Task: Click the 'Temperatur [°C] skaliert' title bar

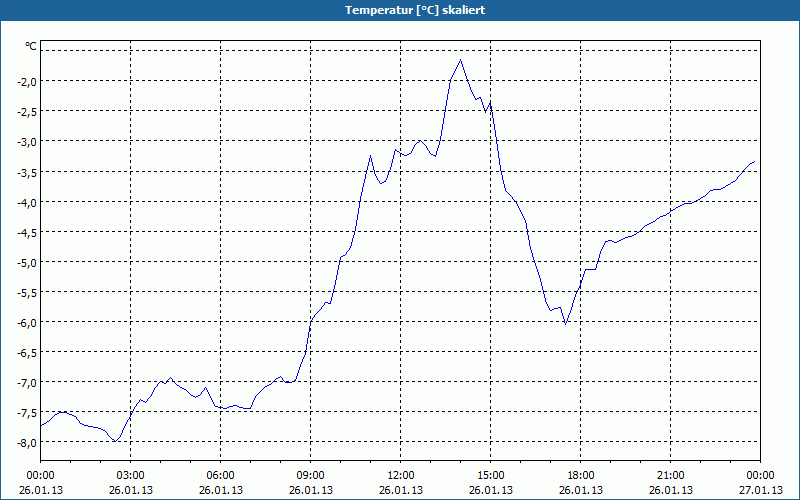Action: coord(400,10)
